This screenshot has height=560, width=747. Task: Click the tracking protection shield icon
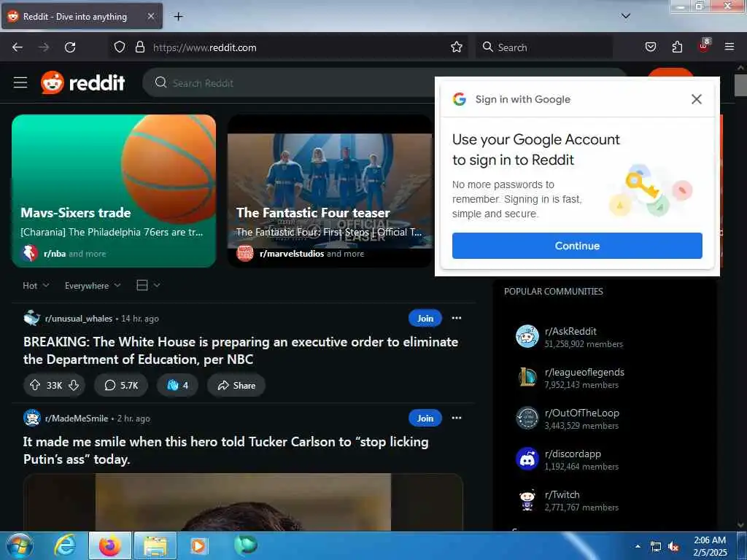(120, 47)
